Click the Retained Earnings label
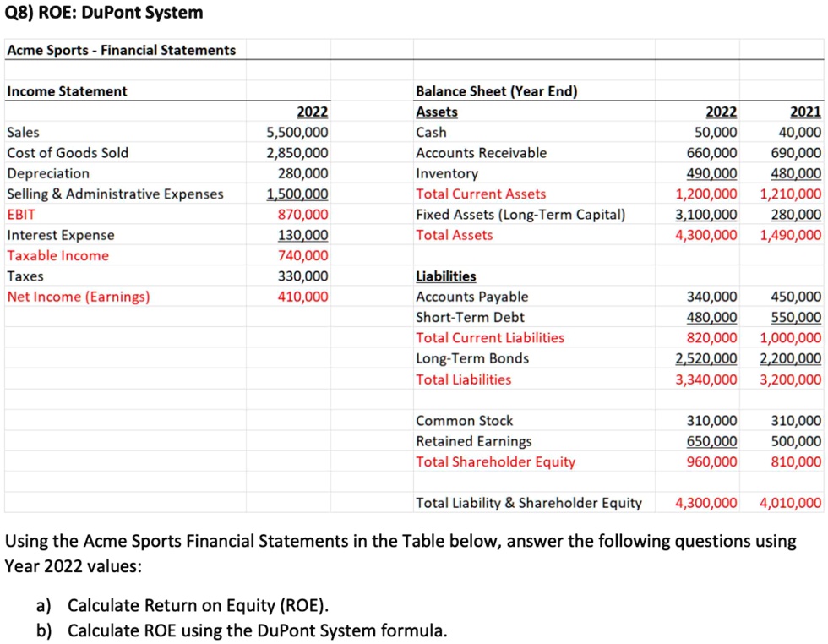Screen dimensions: 828x644 point(473,441)
